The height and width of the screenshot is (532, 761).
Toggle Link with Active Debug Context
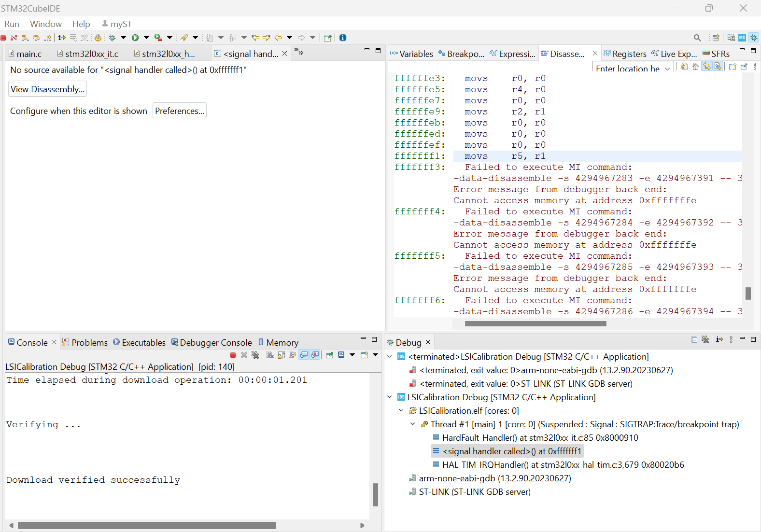point(706,67)
